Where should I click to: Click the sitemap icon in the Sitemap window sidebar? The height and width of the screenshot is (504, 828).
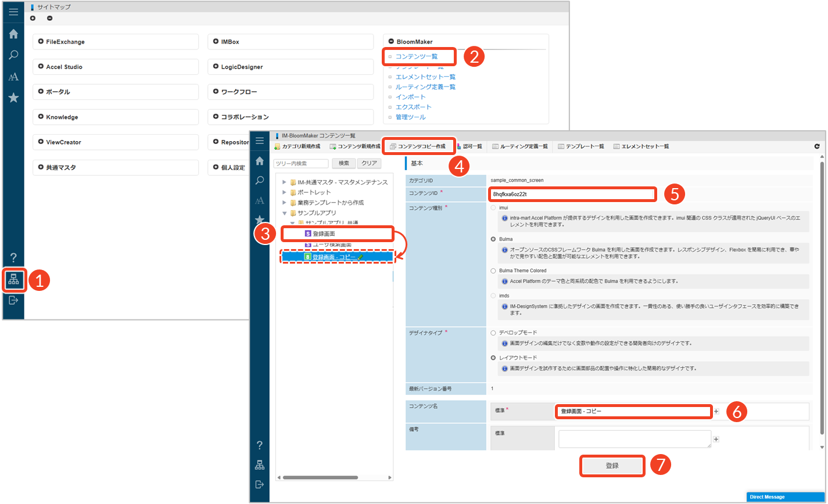[13, 280]
